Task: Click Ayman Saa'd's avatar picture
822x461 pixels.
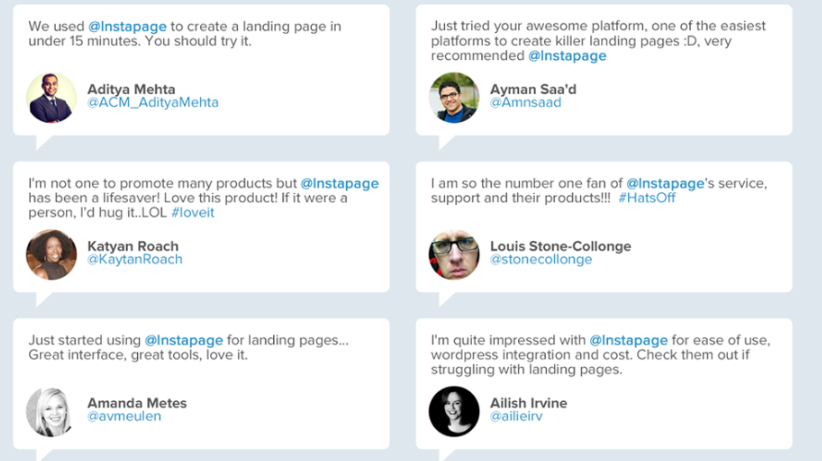Action: [454, 98]
